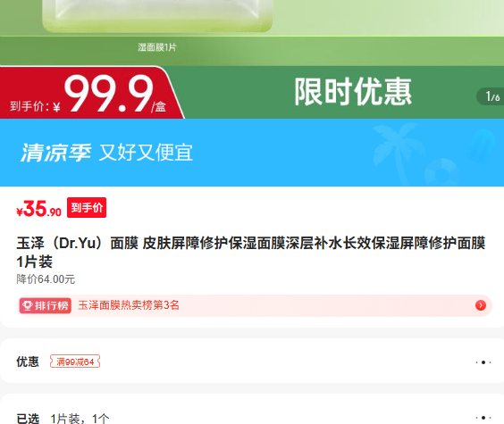The image size is (504, 424).
Task: Click the 限时优惠 green banner text
Action: (353, 92)
